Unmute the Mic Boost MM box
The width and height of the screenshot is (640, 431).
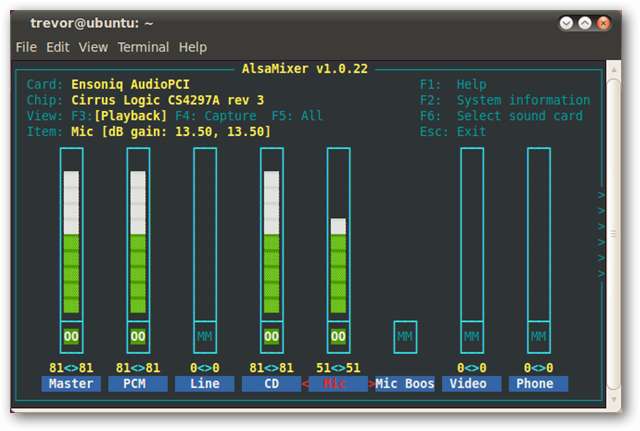click(x=405, y=337)
